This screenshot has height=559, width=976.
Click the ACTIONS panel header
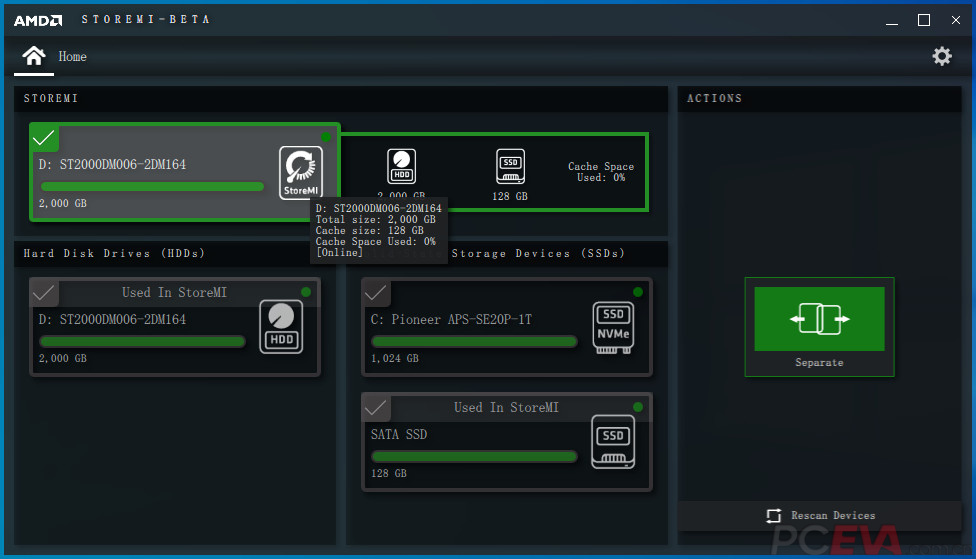pyautogui.click(x=715, y=98)
